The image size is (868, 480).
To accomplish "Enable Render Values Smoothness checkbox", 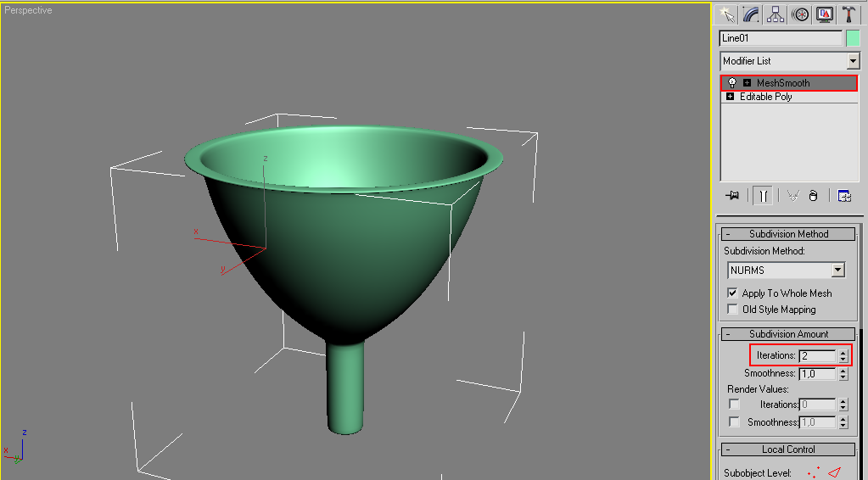I will (x=734, y=422).
